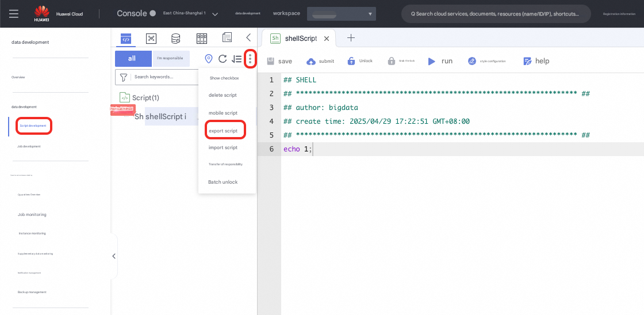
Task: Open style configuration icon
Action: coord(472,61)
